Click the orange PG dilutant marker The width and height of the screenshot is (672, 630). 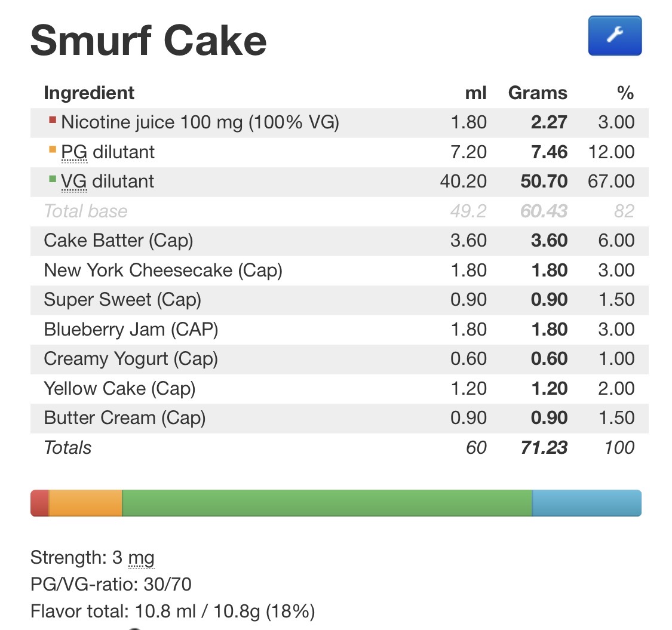click(x=53, y=149)
